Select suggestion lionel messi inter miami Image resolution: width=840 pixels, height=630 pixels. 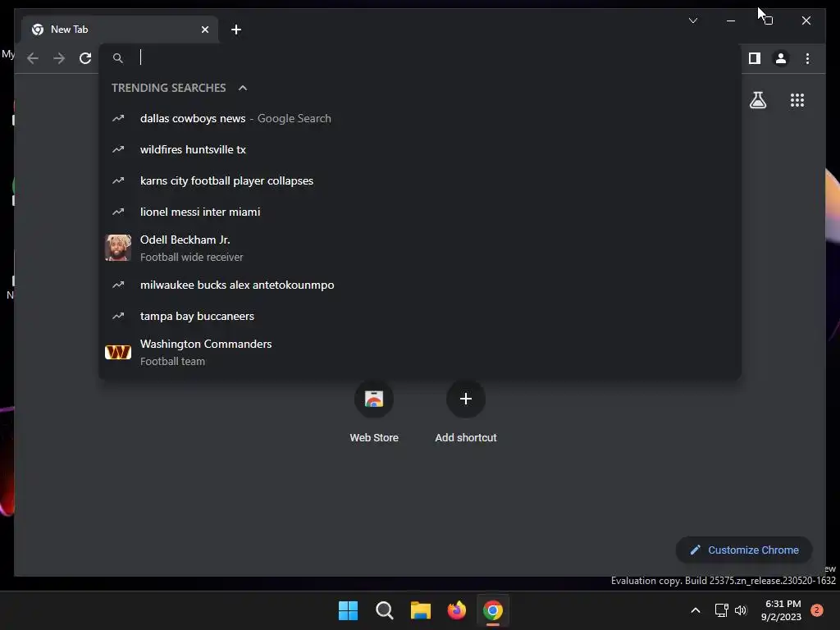coord(420,212)
